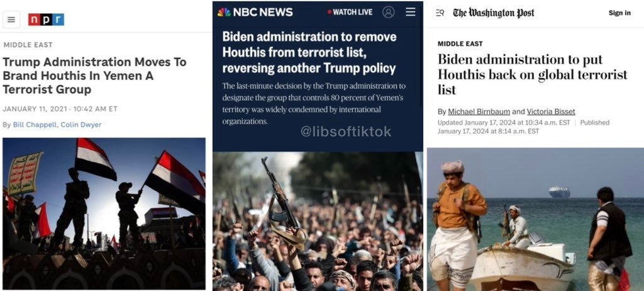The width and height of the screenshot is (644, 291).
Task: Open the NBC News hamburger menu
Action: 410,12
